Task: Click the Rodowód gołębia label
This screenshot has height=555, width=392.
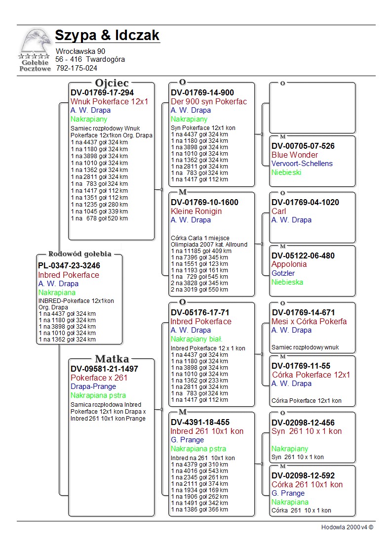Action: coord(79,254)
